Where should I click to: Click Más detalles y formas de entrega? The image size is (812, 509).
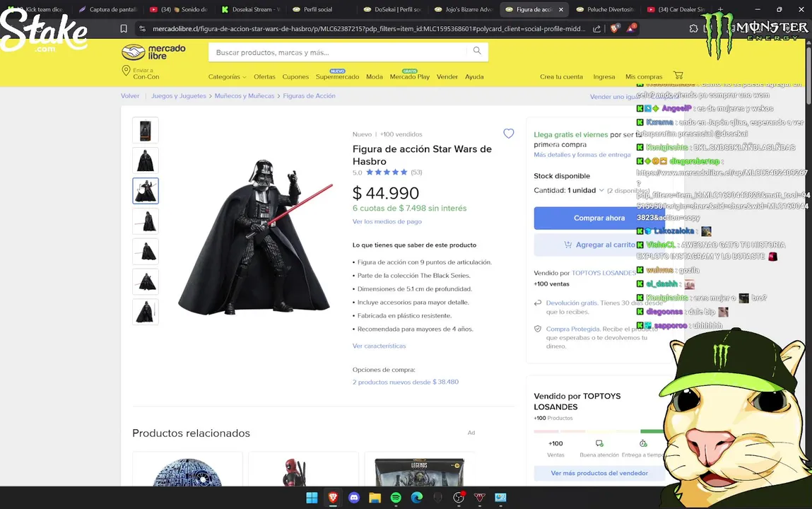point(582,155)
